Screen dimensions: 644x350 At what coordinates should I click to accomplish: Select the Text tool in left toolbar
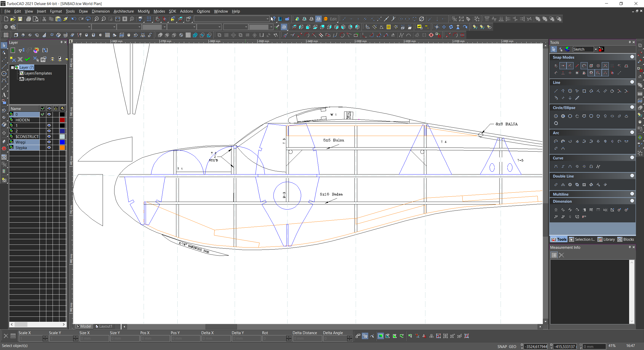(4, 95)
